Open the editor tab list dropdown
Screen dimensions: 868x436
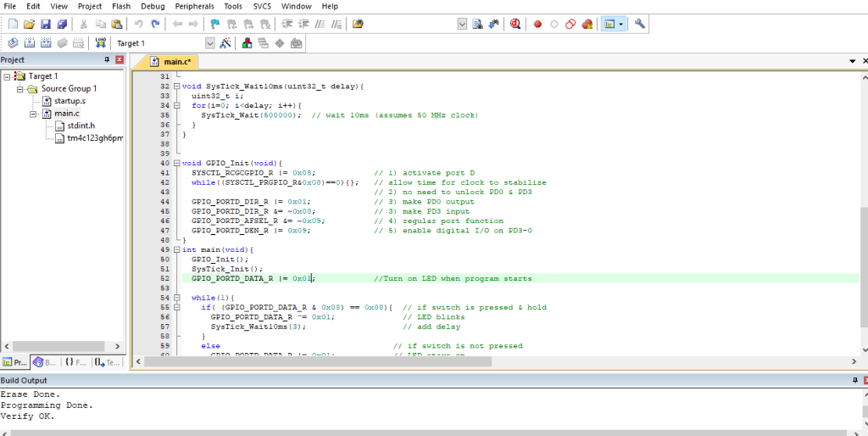853,61
